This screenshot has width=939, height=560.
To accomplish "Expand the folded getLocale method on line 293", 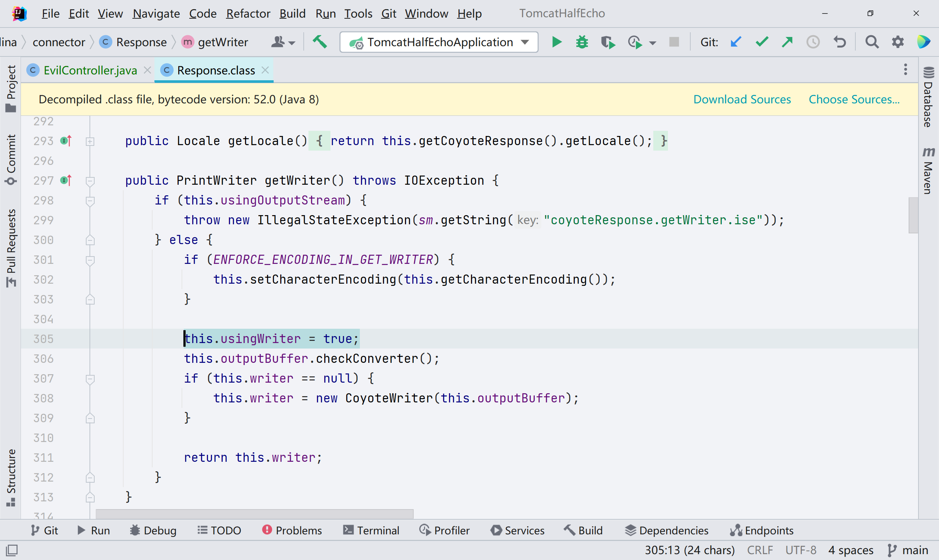I will pos(90,141).
